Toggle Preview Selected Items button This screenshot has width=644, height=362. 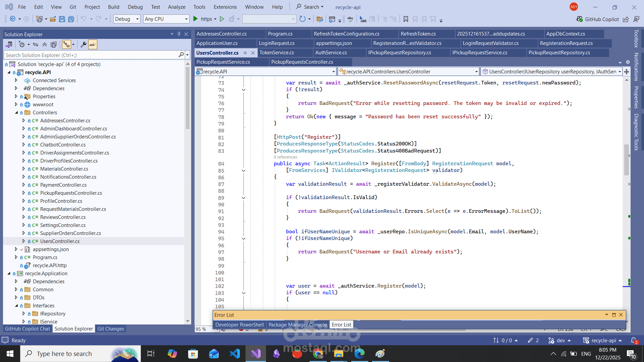[93, 45]
